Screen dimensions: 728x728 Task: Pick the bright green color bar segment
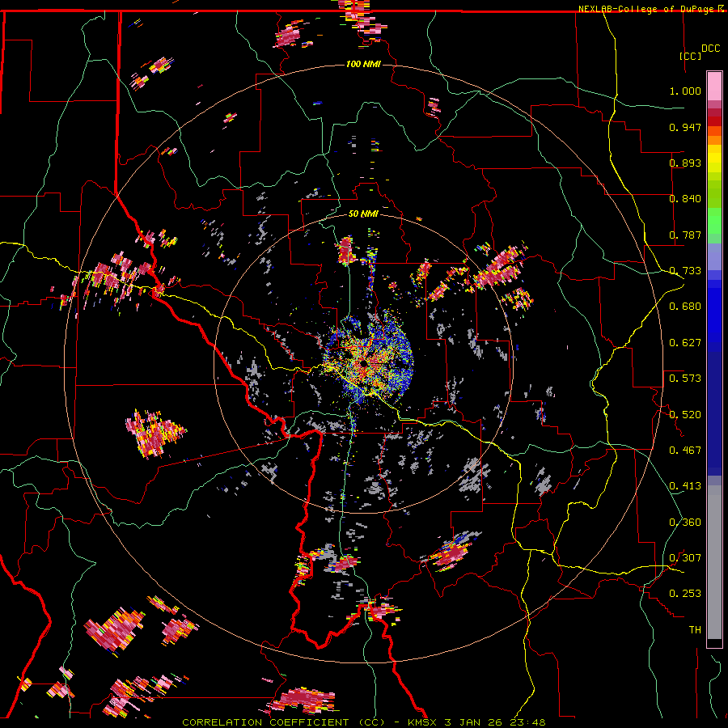(x=714, y=221)
